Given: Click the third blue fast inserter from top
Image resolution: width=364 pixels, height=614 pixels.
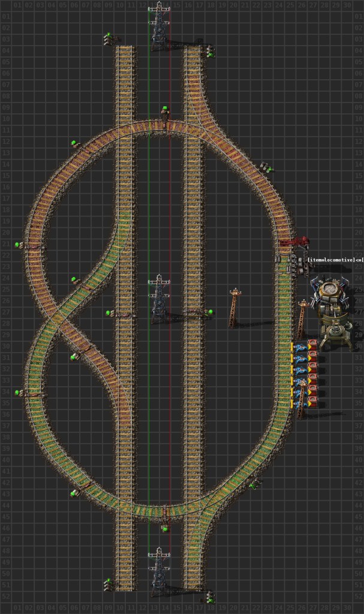Looking at the screenshot, I should [300, 369].
